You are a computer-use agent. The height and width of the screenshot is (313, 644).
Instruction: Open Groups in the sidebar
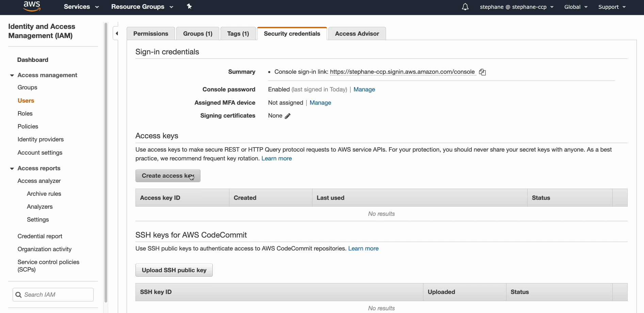[x=27, y=87]
